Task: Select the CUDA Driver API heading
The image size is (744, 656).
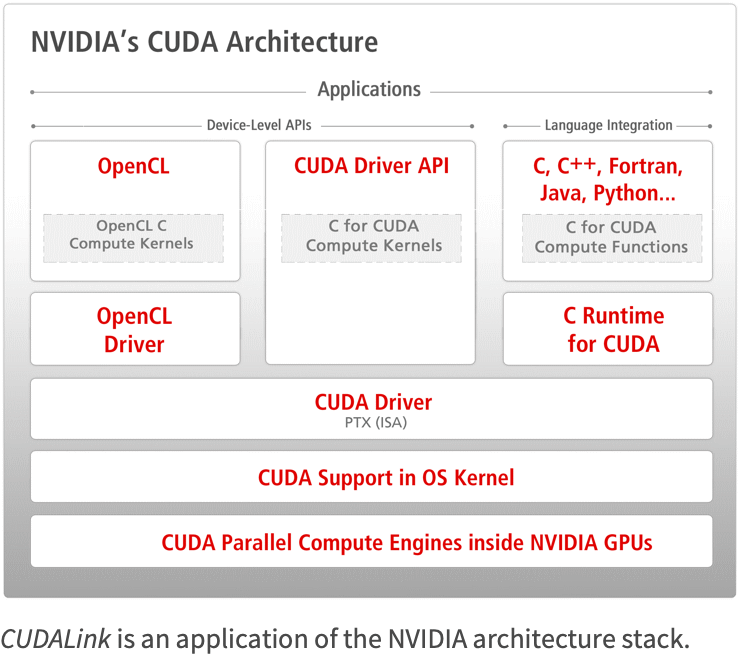Action: coord(371,166)
